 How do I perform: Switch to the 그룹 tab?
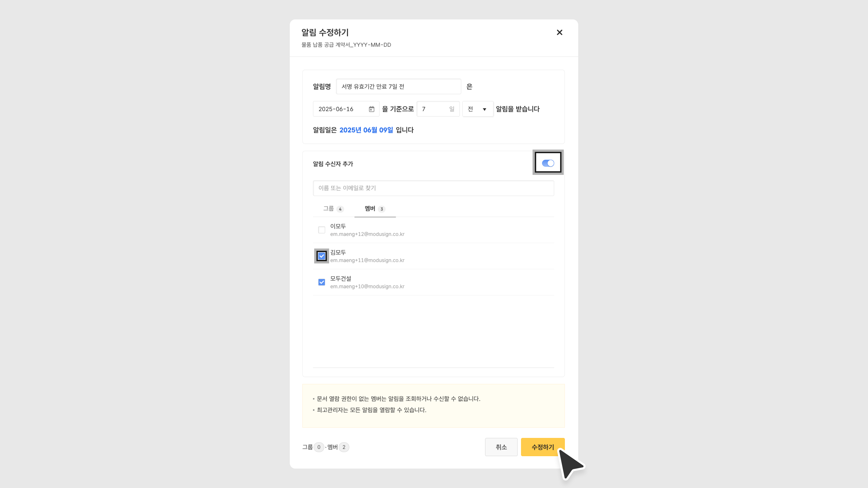328,209
